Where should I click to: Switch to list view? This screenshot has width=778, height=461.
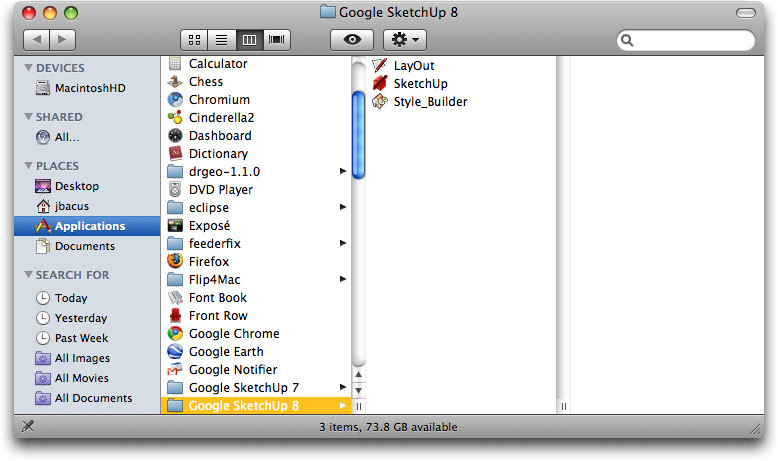pyautogui.click(x=221, y=40)
